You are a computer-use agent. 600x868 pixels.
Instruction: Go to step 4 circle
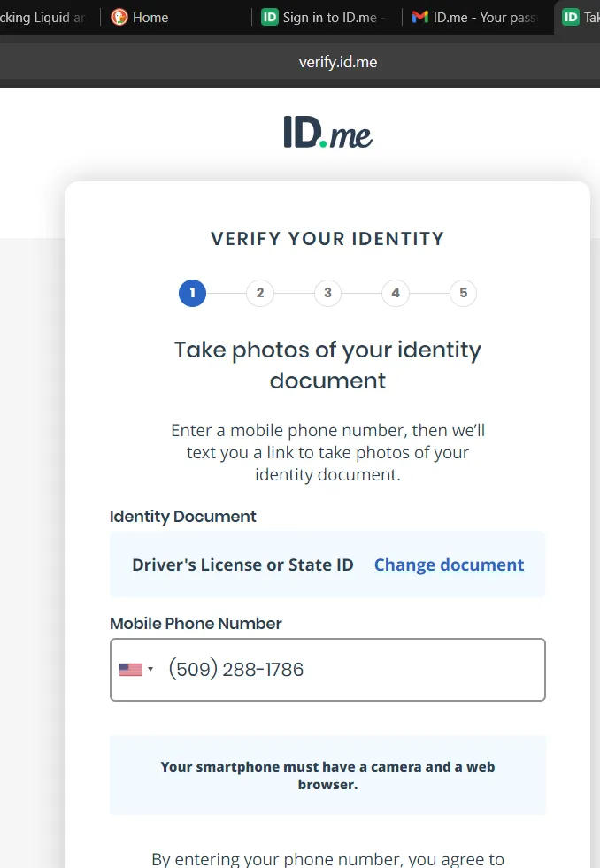tap(396, 293)
